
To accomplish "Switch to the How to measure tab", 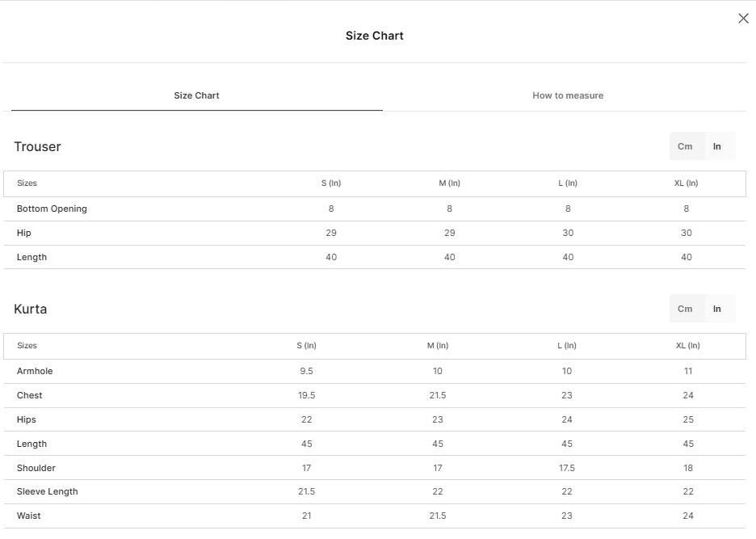I will tap(568, 95).
